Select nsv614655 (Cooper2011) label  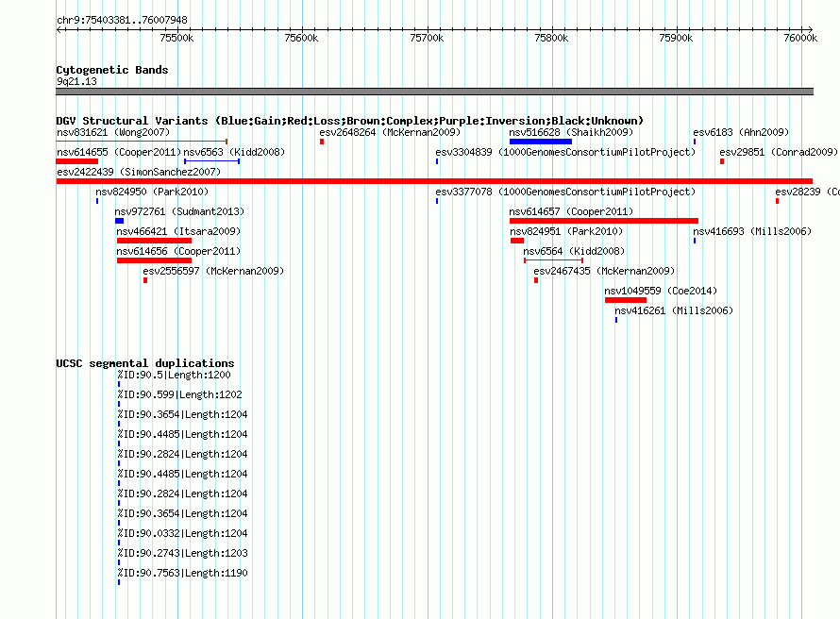point(119,152)
